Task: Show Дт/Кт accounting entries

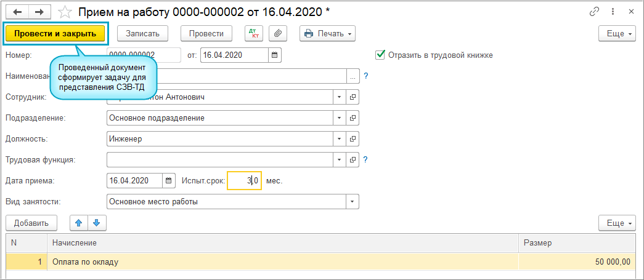Action: tap(253, 33)
